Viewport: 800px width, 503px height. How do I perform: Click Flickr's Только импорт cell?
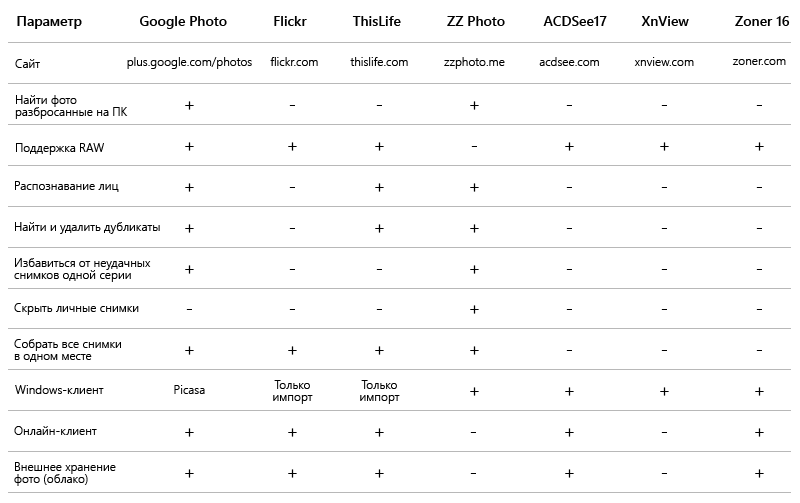292,391
